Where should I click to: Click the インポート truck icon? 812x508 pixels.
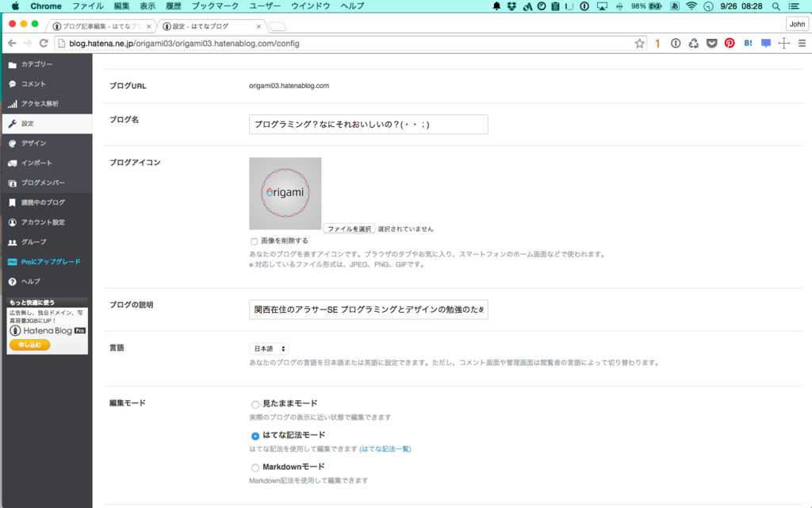click(13, 164)
